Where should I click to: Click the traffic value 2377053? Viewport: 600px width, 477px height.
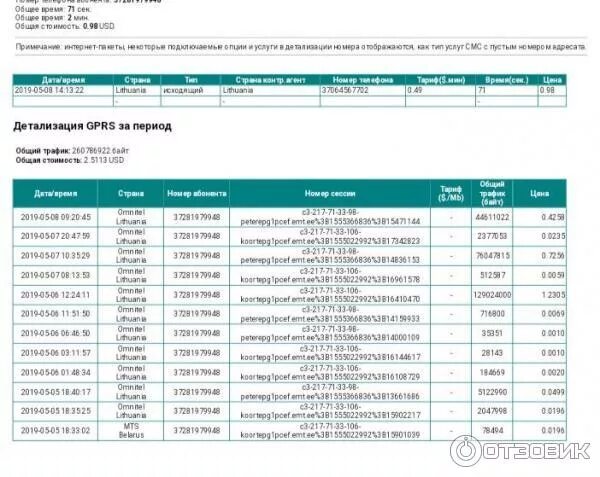coord(492,236)
